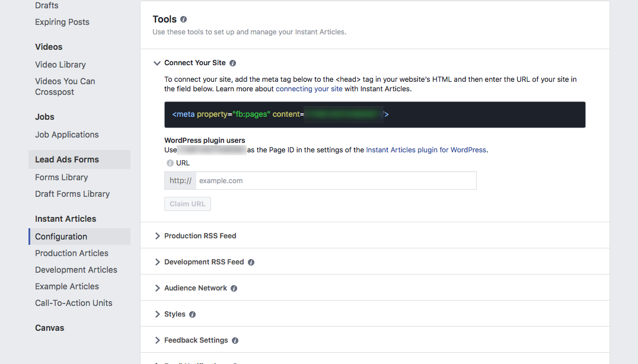Click the info icon beside Styles
638x364 pixels.
(x=192, y=314)
